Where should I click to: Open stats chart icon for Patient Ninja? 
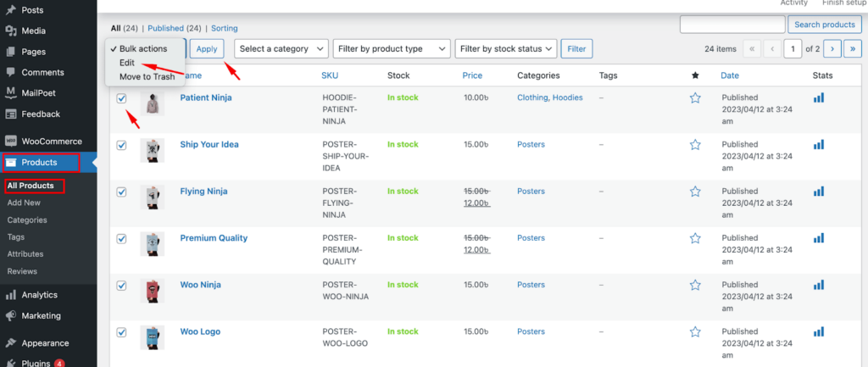819,97
